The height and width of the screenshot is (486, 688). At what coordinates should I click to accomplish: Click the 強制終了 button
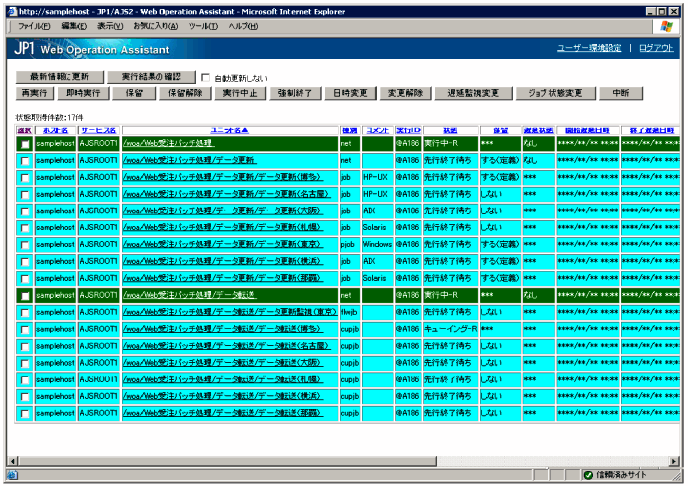tap(293, 93)
